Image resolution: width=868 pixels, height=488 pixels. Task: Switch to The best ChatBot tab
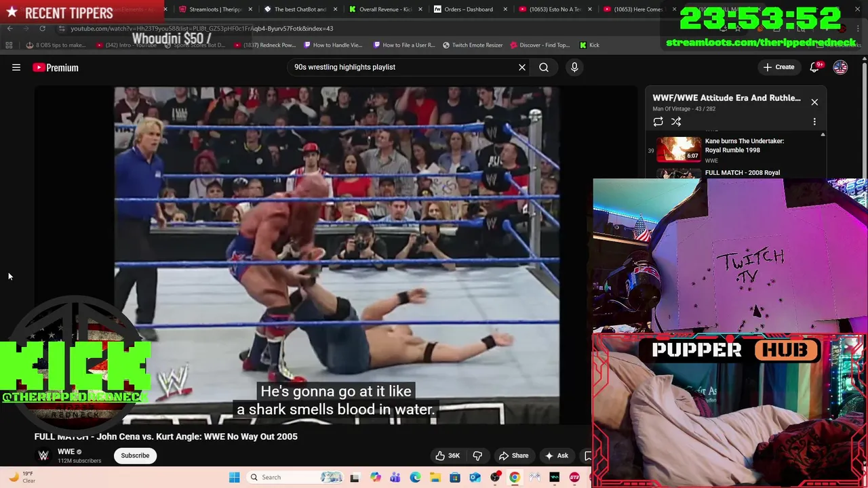[300, 9]
